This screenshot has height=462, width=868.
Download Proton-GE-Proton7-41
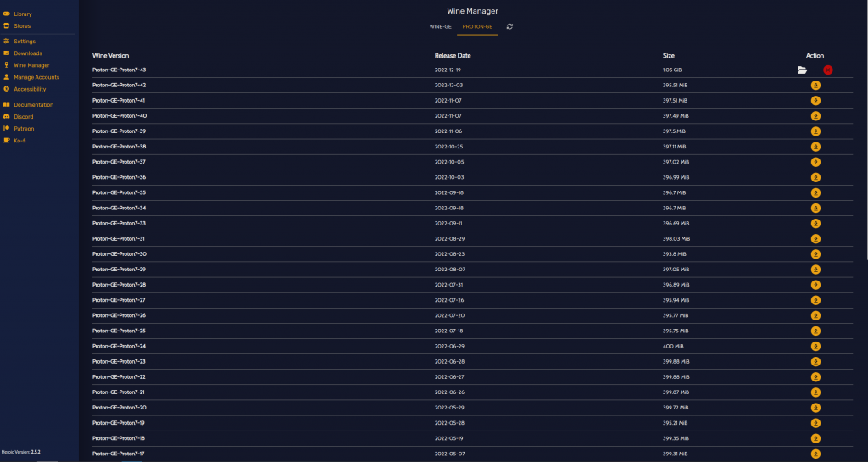point(815,101)
